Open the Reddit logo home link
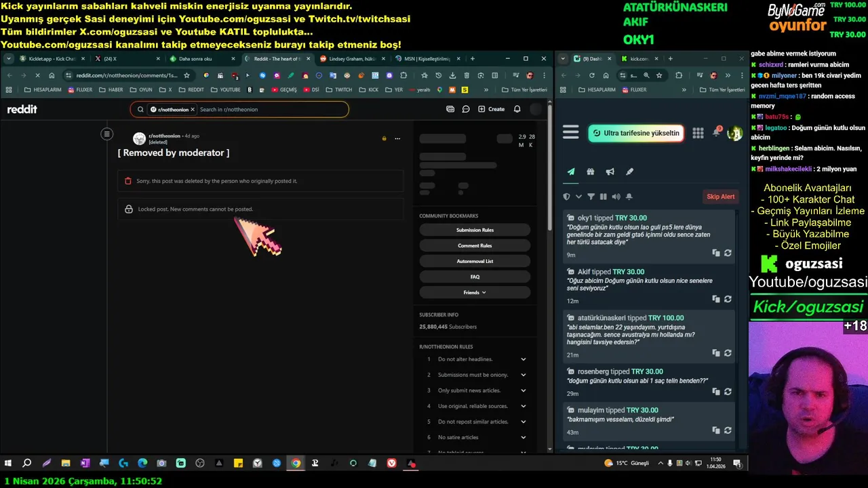 click(x=22, y=109)
